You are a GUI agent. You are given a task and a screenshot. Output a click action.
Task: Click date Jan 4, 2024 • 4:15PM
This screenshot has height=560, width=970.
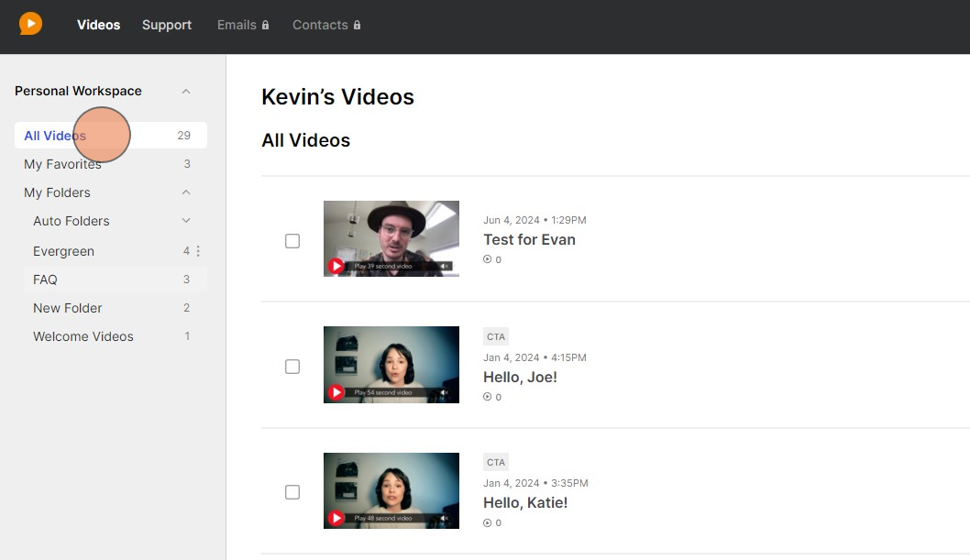point(535,357)
